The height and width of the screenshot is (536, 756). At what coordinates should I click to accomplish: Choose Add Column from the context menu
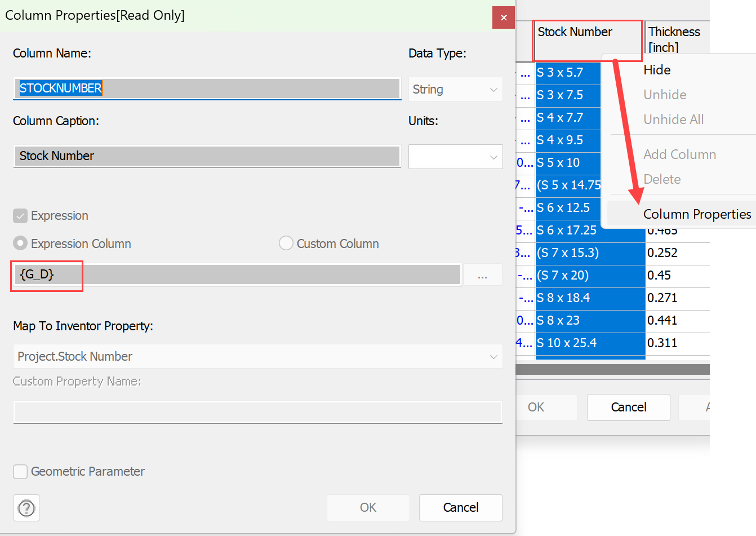(679, 154)
